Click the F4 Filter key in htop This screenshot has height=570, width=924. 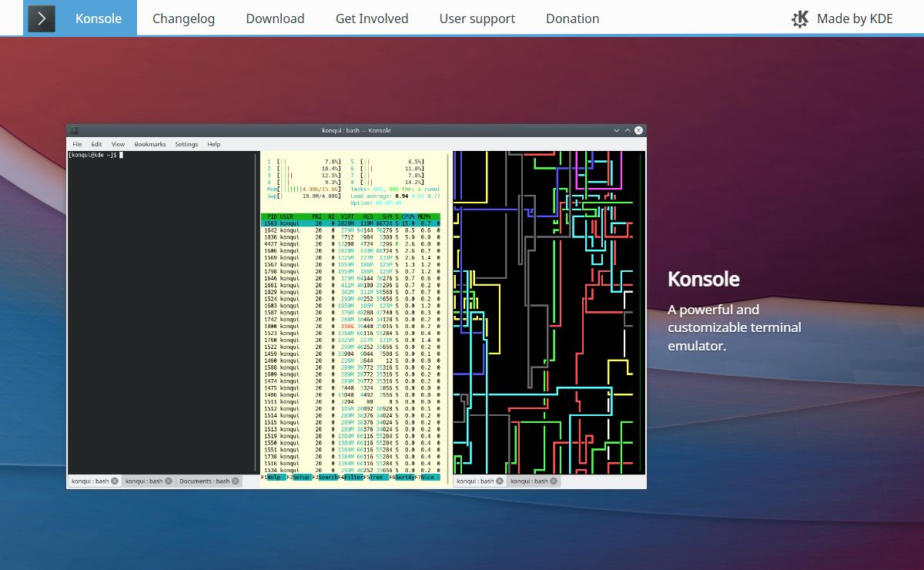[350, 478]
